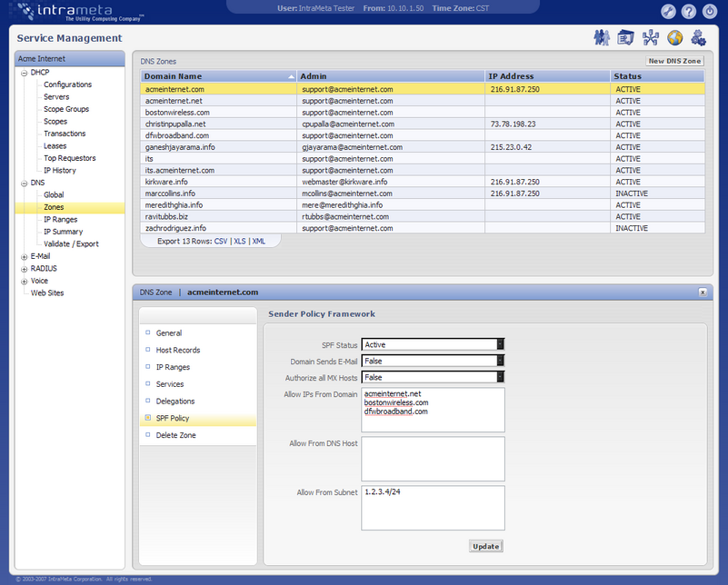Open IP History under DHCP
Image resolution: width=728 pixels, height=585 pixels.
click(x=60, y=170)
